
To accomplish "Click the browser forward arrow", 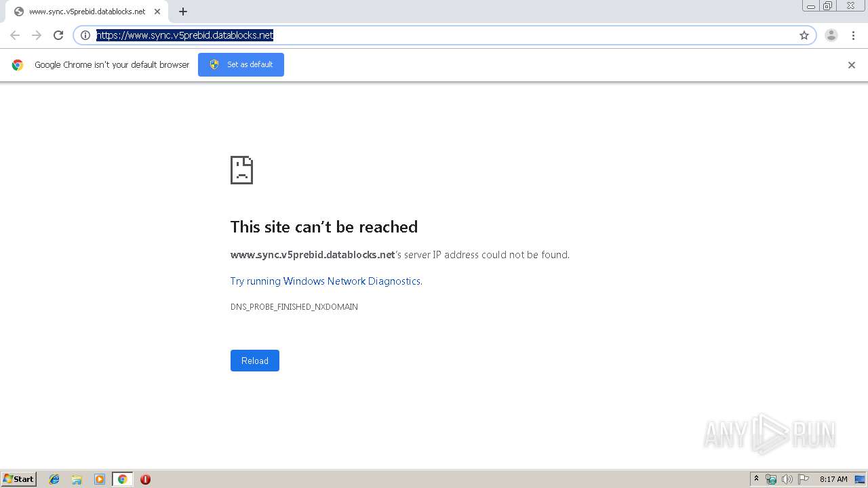I will coord(37,35).
